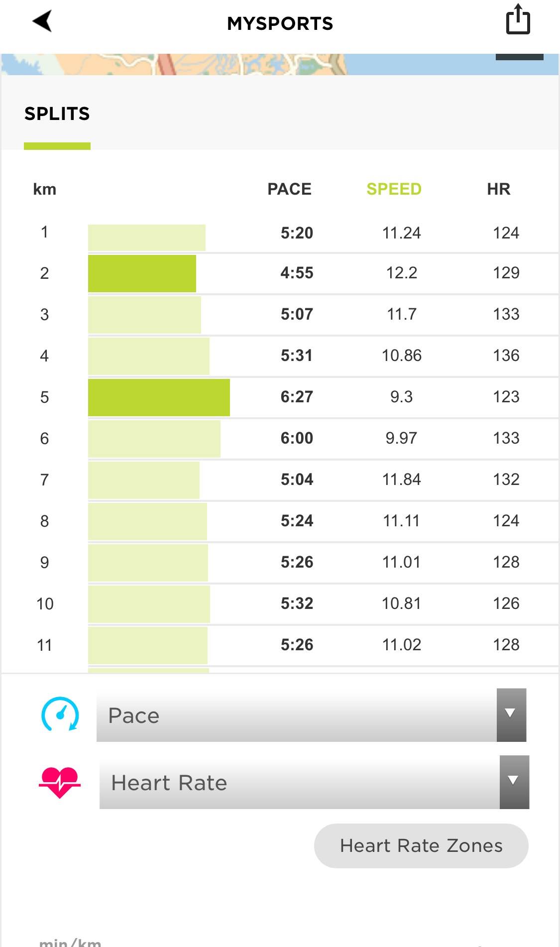Select the SPLITS tab
560x947 pixels.
pyautogui.click(x=57, y=114)
